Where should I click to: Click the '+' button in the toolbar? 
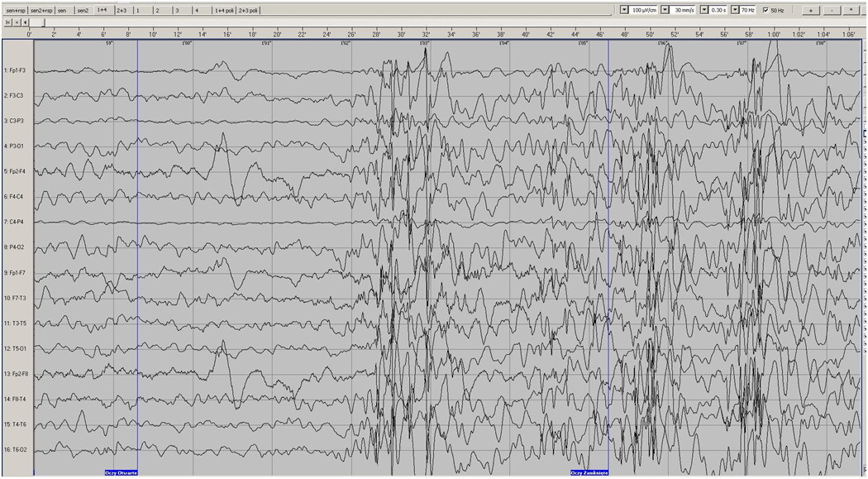pos(810,10)
